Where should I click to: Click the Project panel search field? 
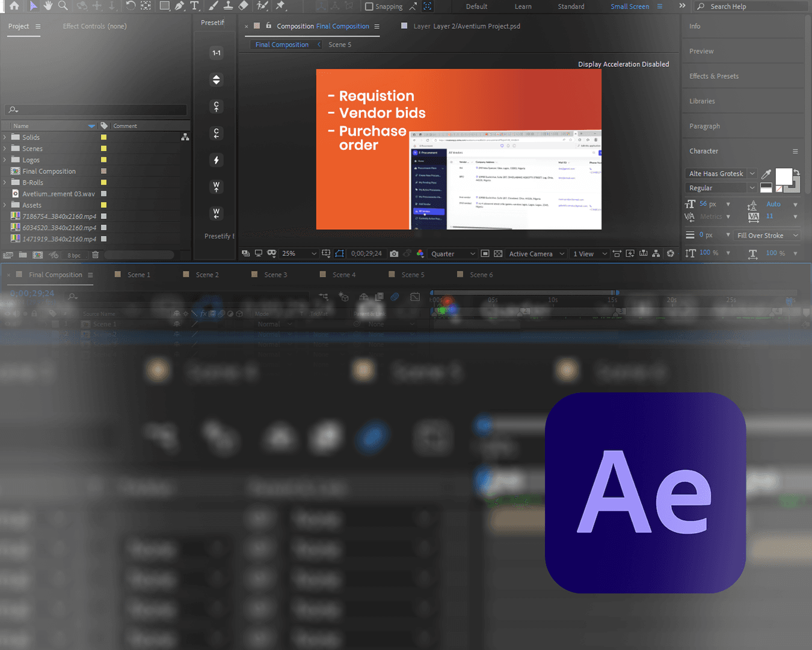tap(96, 110)
